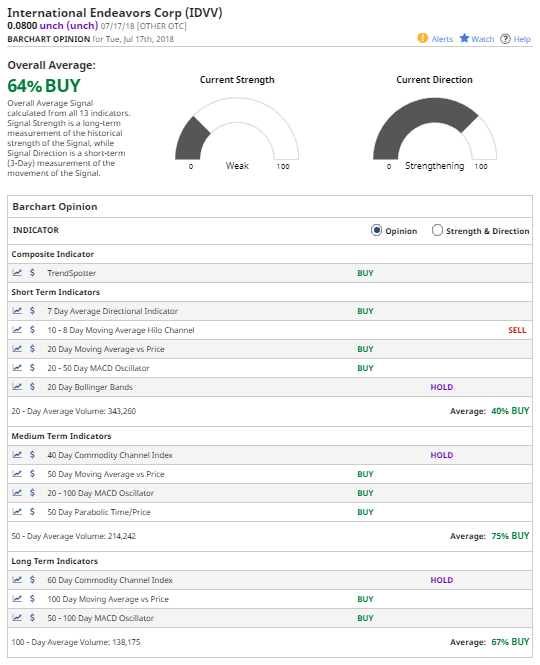Open chart icon for 100 Day Moving Average vs Price
Viewport: 540px width, 665px height.
(x=17, y=599)
